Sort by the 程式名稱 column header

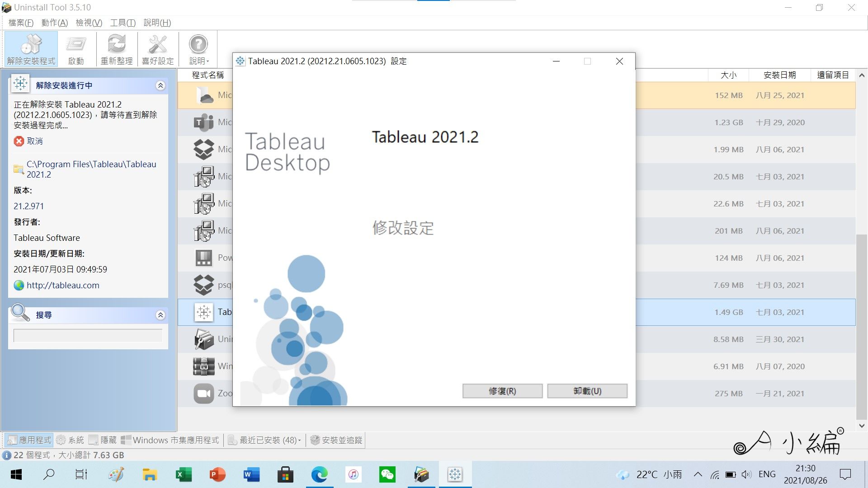click(x=208, y=75)
